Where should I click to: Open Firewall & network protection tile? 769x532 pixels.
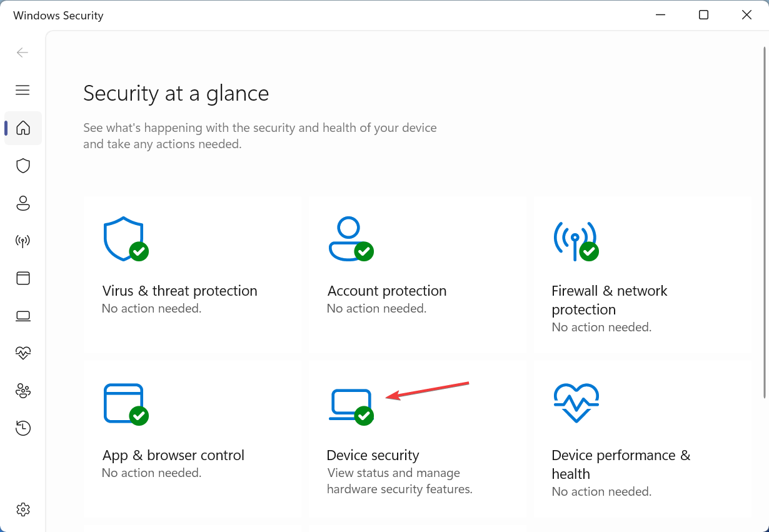[x=641, y=274]
